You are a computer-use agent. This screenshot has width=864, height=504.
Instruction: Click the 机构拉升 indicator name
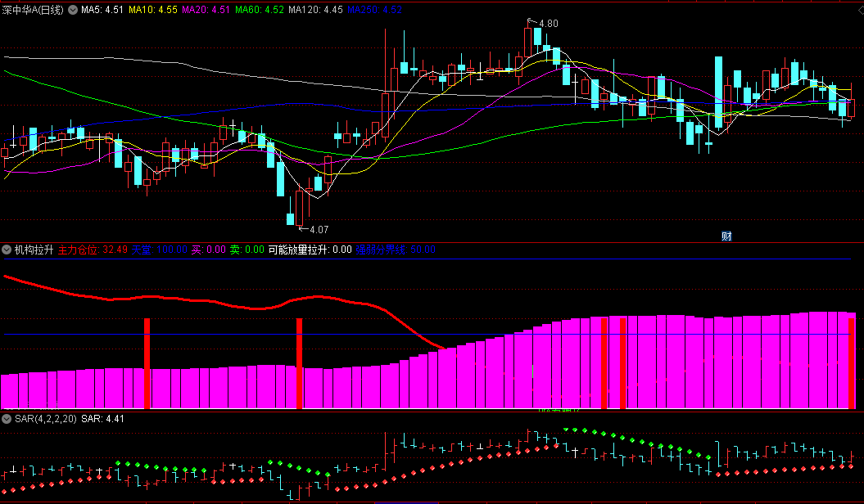pyautogui.click(x=34, y=250)
